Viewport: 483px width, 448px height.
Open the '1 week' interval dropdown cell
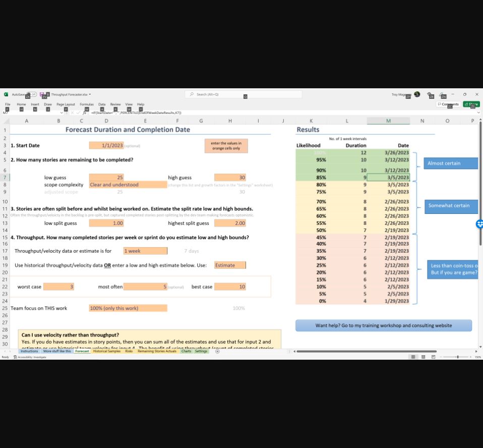coord(145,251)
